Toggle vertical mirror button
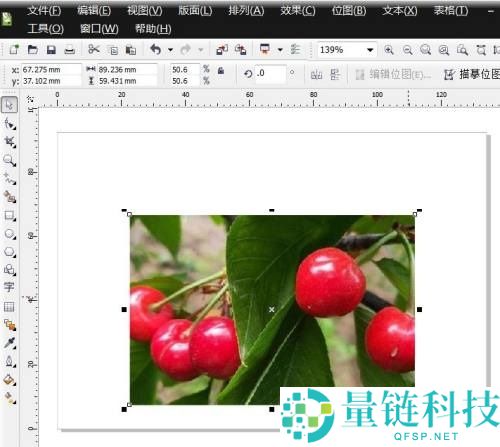Screen dimensions: 500x447 coord(335,74)
